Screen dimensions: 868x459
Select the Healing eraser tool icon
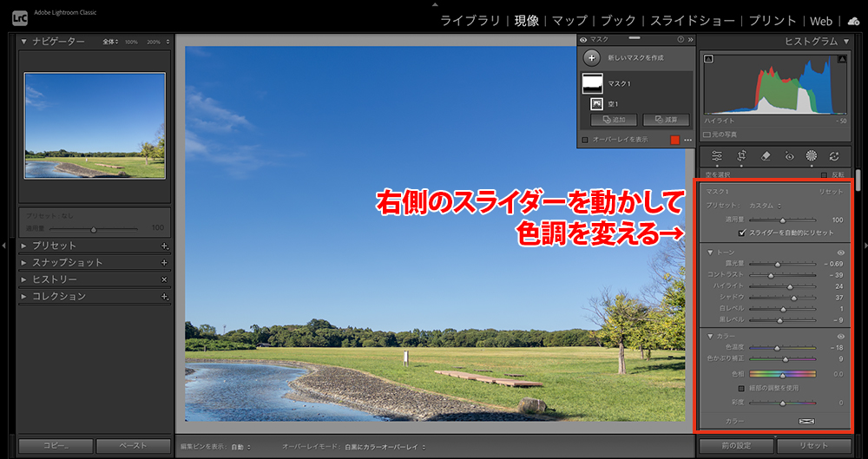[766, 156]
